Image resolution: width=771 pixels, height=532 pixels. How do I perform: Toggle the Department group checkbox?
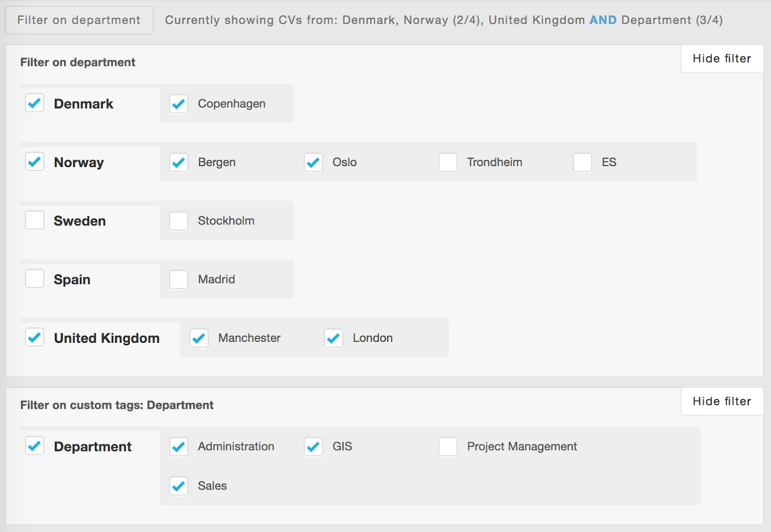tap(35, 446)
